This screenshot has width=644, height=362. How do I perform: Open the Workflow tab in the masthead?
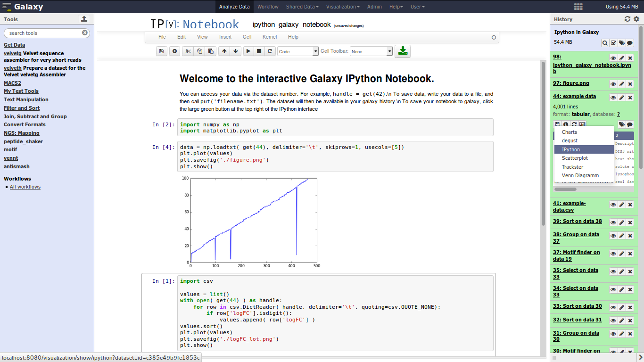pyautogui.click(x=268, y=7)
